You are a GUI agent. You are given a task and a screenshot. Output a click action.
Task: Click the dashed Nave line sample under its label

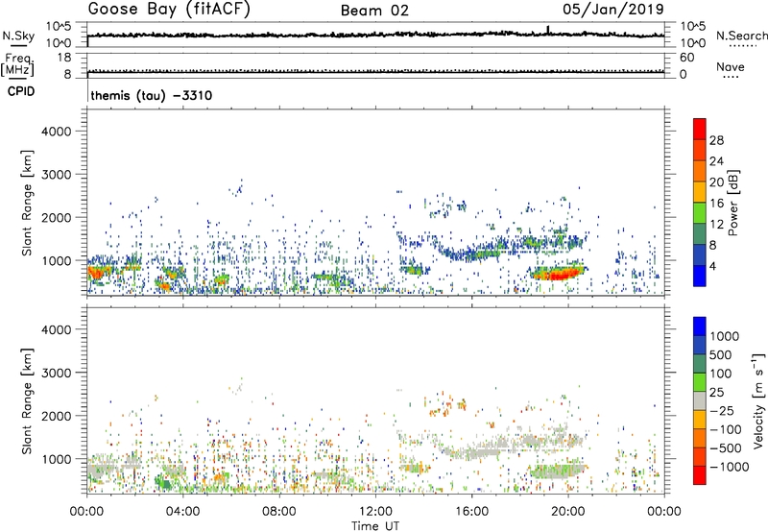(731, 78)
